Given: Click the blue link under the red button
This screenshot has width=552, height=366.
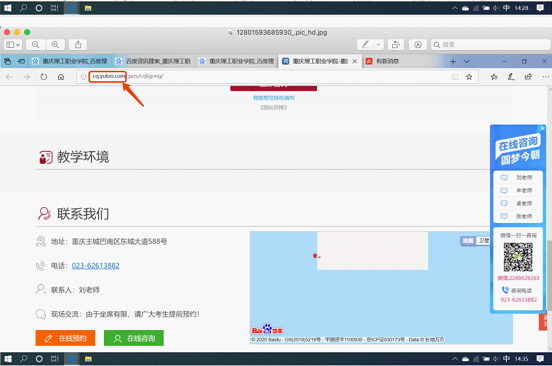Looking at the screenshot, I should pyautogui.click(x=274, y=98).
